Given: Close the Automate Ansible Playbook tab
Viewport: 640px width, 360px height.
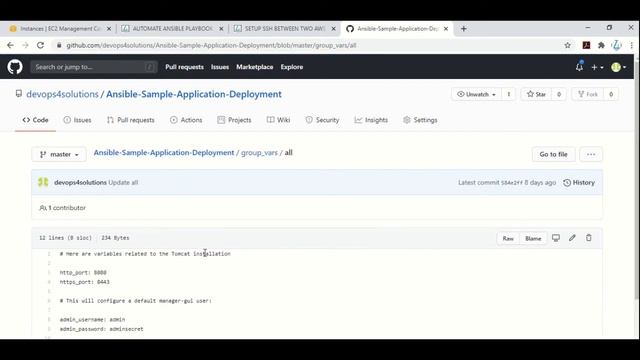Looking at the screenshot, I should (221, 29).
